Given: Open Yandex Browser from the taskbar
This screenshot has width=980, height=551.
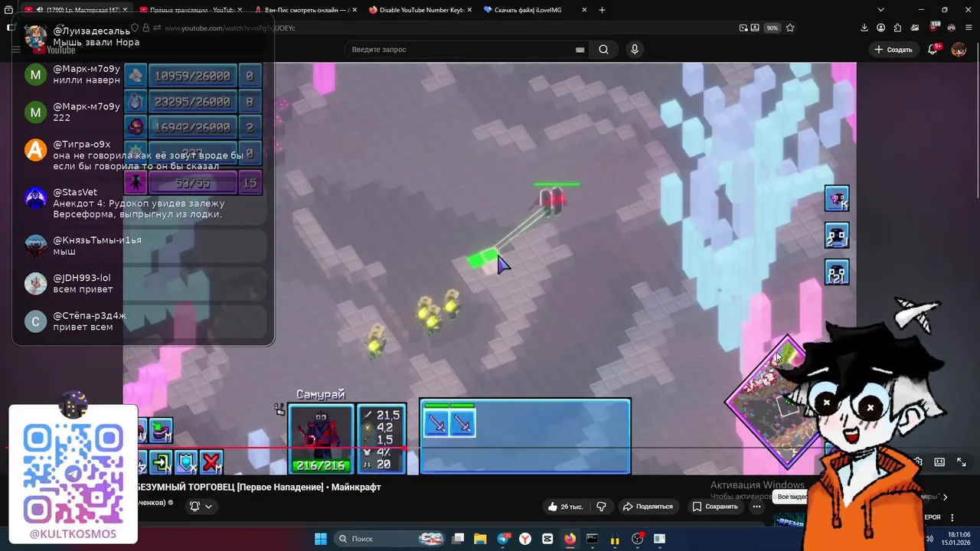Looking at the screenshot, I should 525,539.
